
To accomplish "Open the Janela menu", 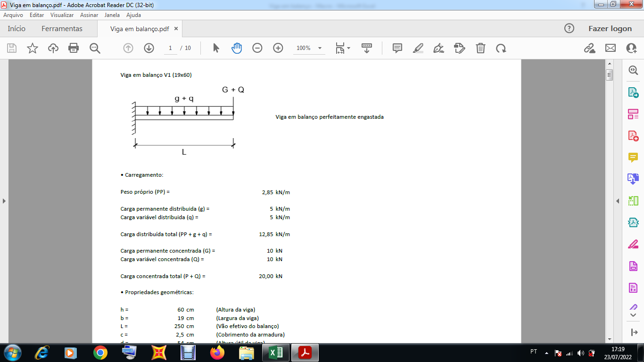I will [x=112, y=15].
